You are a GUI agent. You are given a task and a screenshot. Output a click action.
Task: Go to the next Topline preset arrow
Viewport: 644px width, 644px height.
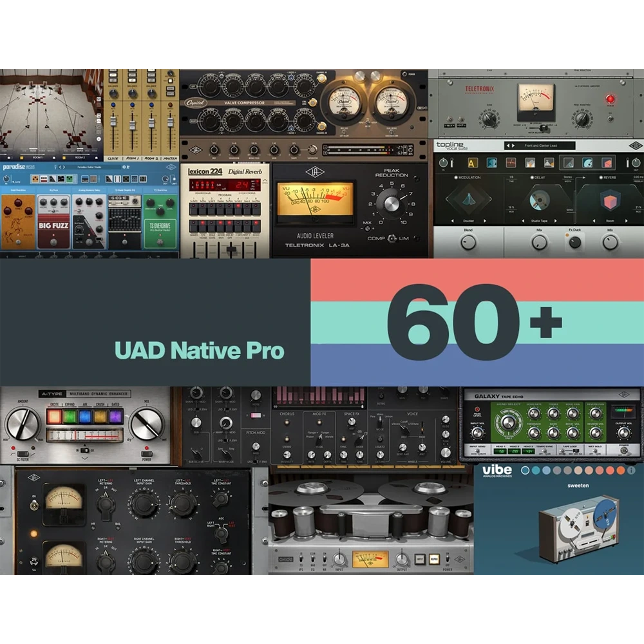[513, 146]
